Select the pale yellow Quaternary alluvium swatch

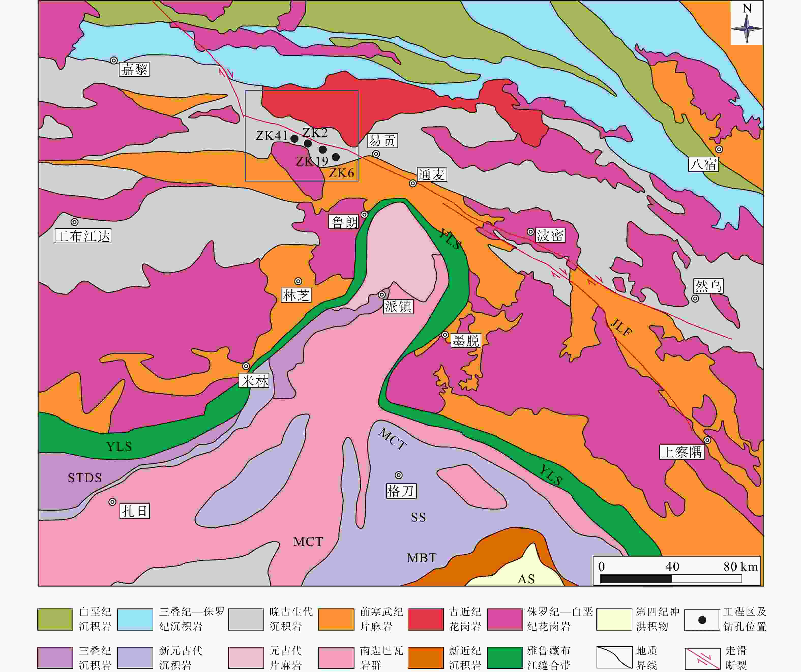pyautogui.click(x=614, y=620)
